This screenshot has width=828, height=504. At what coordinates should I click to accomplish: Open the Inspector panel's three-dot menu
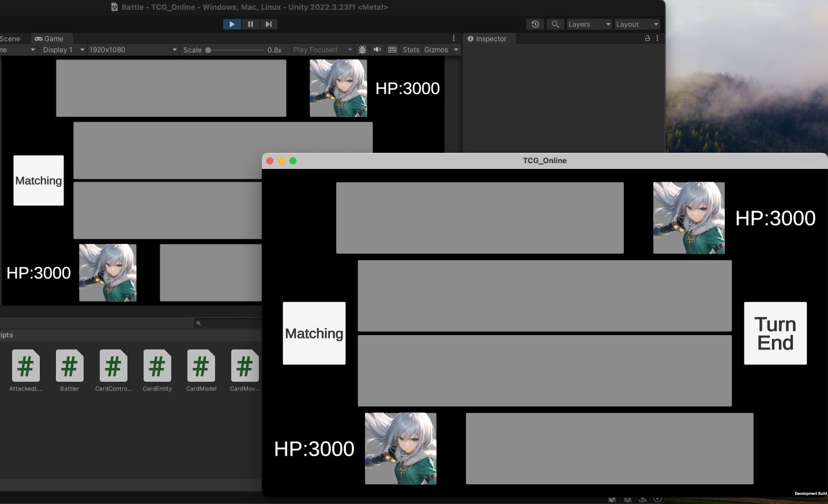click(657, 39)
